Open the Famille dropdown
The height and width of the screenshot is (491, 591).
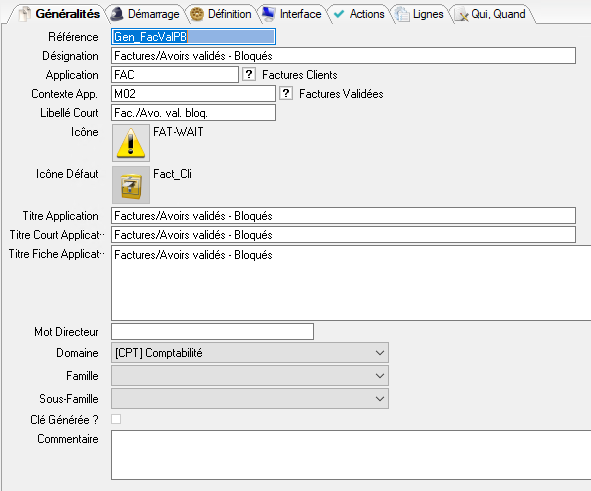point(250,376)
